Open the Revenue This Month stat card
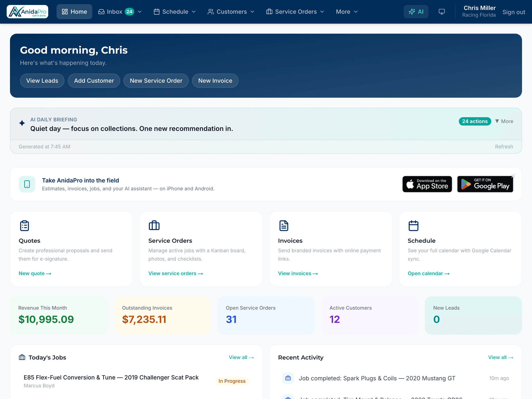 click(x=58, y=315)
